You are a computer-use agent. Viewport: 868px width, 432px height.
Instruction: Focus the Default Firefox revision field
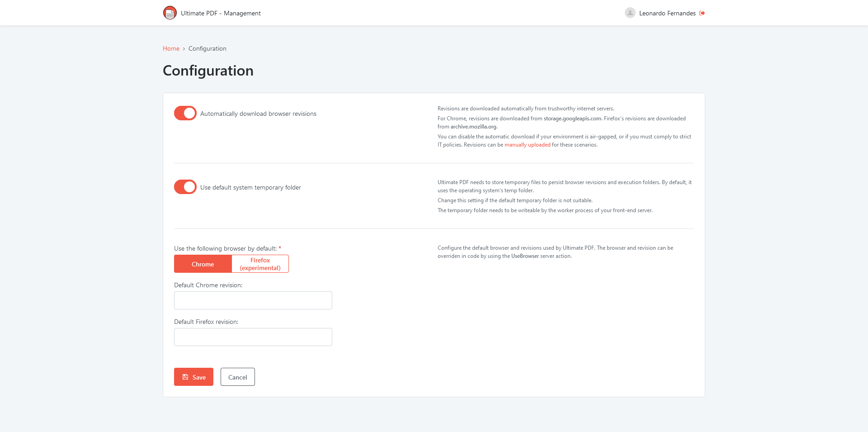[253, 337]
